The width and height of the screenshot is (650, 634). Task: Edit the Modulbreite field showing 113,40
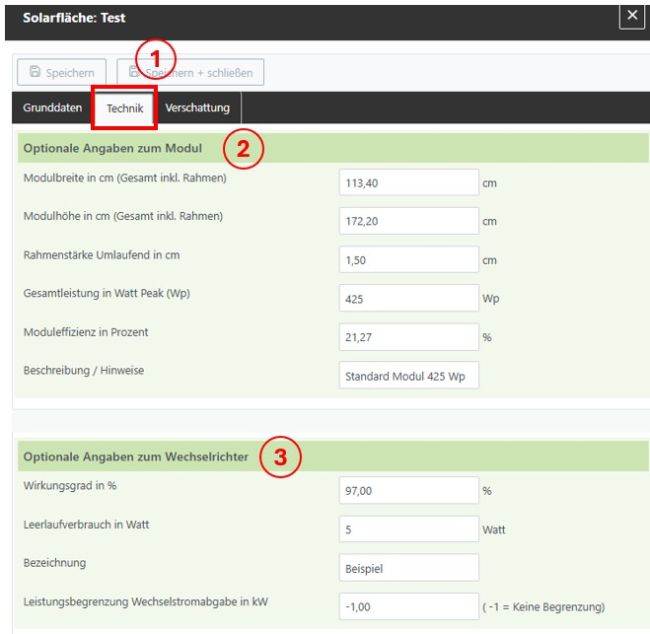coord(409,182)
